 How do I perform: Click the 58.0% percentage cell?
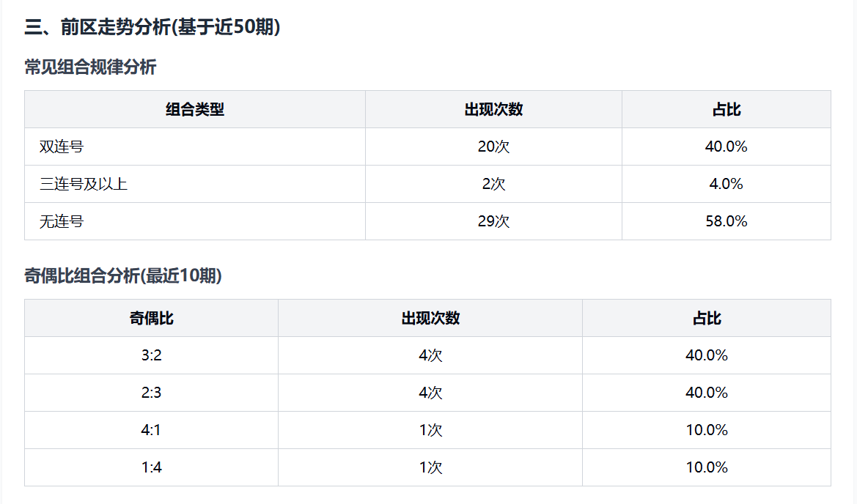tap(726, 222)
